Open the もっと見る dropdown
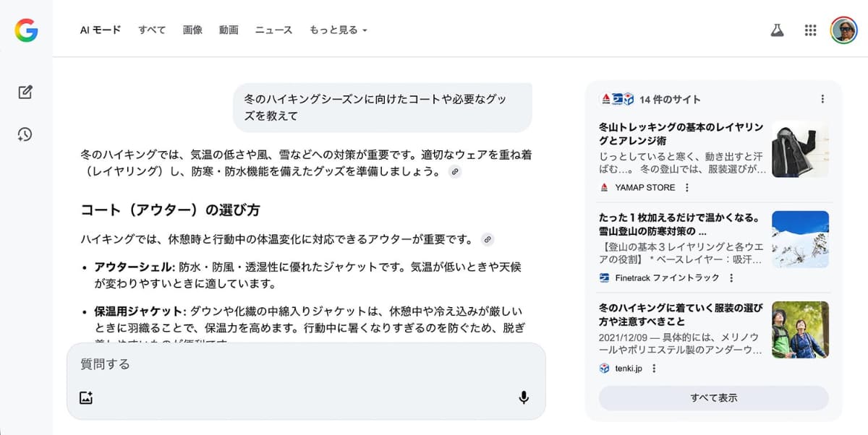Image resolution: width=868 pixels, height=435 pixels. (338, 30)
